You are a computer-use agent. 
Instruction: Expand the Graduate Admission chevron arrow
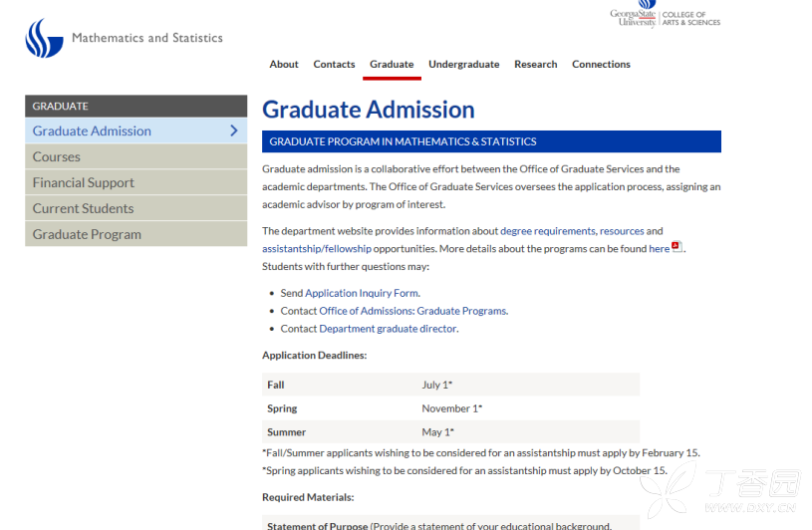pyautogui.click(x=234, y=131)
